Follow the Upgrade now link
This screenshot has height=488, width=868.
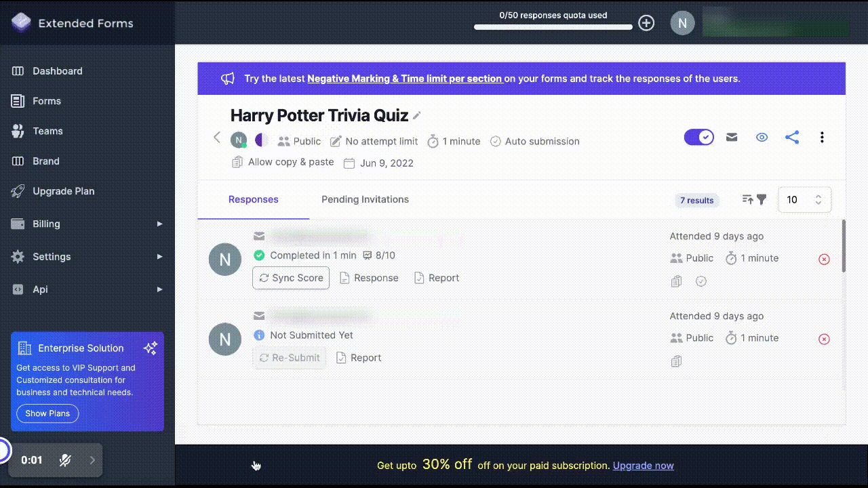[x=643, y=466]
